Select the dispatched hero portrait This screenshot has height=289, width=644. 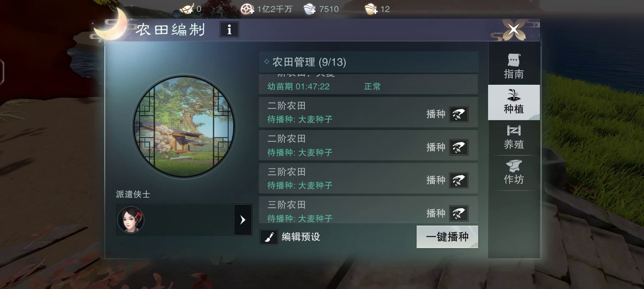[x=131, y=220]
